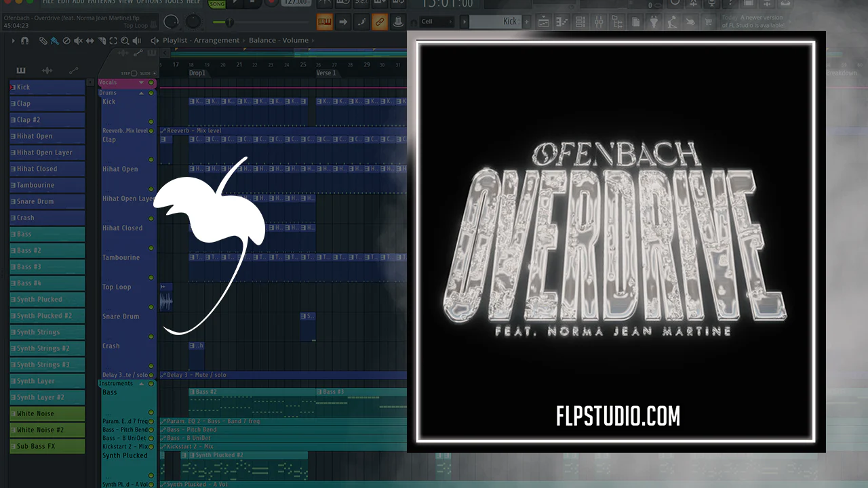Select the playlist Slice tool
The image size is (868, 488).
[x=102, y=41]
